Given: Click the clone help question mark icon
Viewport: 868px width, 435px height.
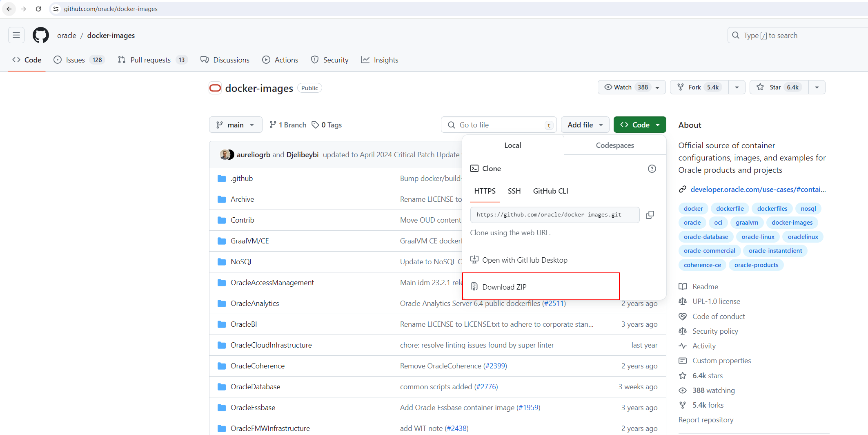Looking at the screenshot, I should 652,169.
